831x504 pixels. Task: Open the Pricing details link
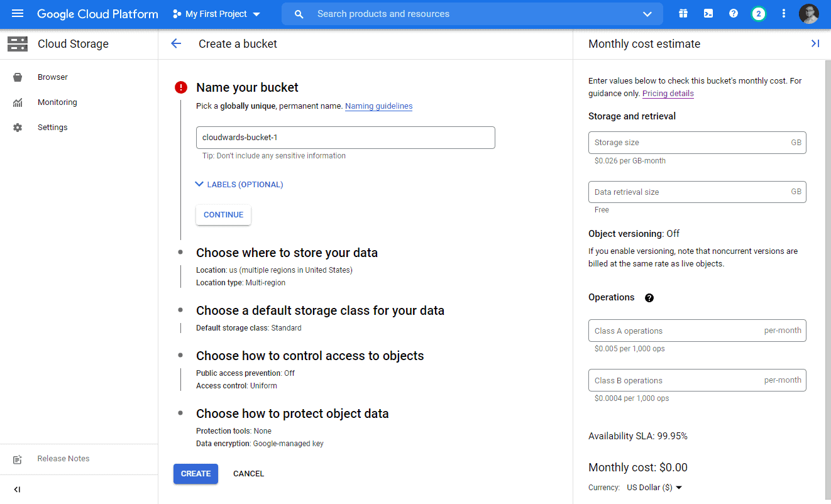668,94
